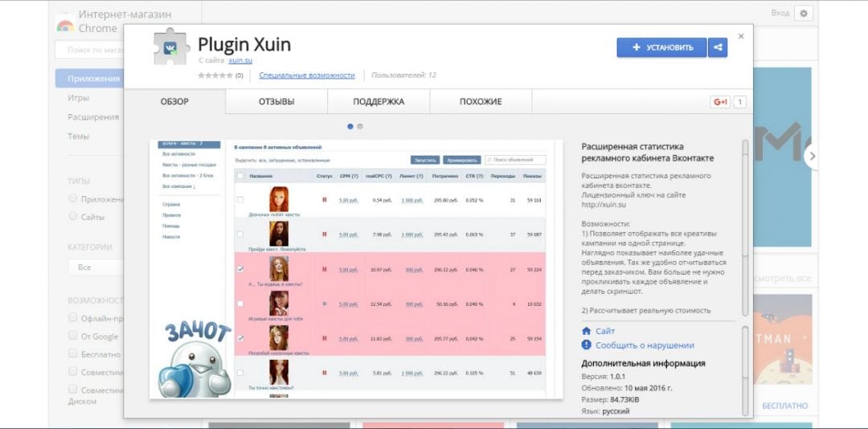Switch to the ПОДДЕРЖКА tab

click(379, 102)
